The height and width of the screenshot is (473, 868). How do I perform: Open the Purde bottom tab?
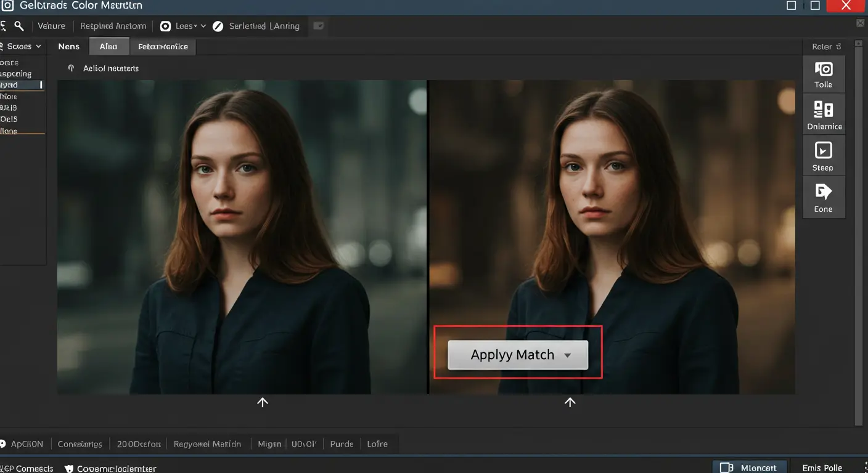click(342, 443)
